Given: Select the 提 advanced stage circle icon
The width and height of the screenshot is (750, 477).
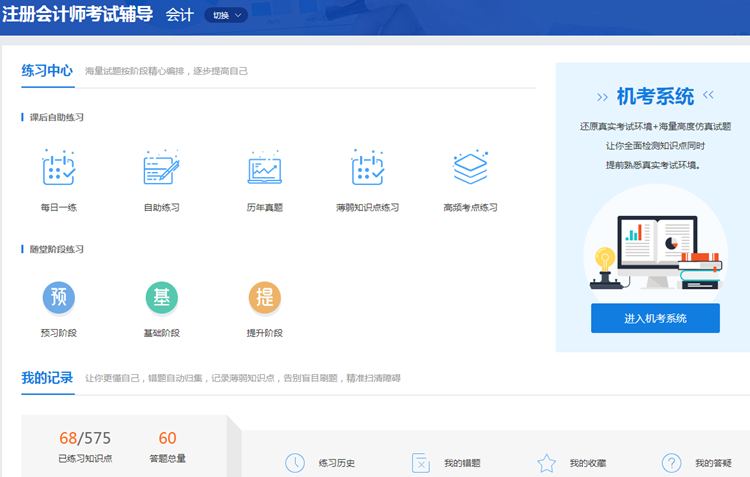Looking at the screenshot, I should [x=265, y=298].
